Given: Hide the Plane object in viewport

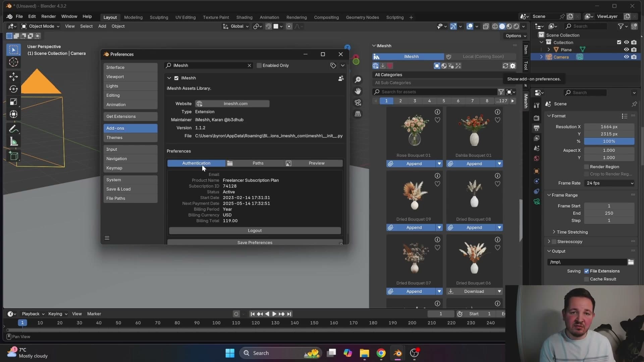Looking at the screenshot, I should pos(626,50).
